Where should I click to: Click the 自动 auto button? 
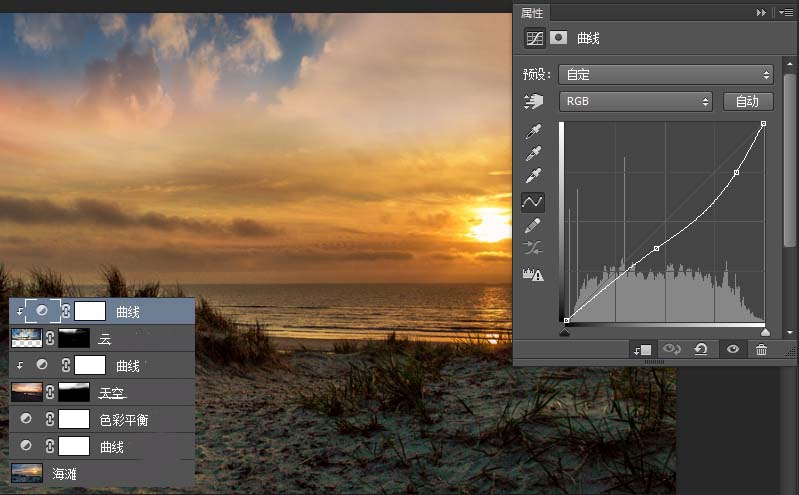[748, 101]
